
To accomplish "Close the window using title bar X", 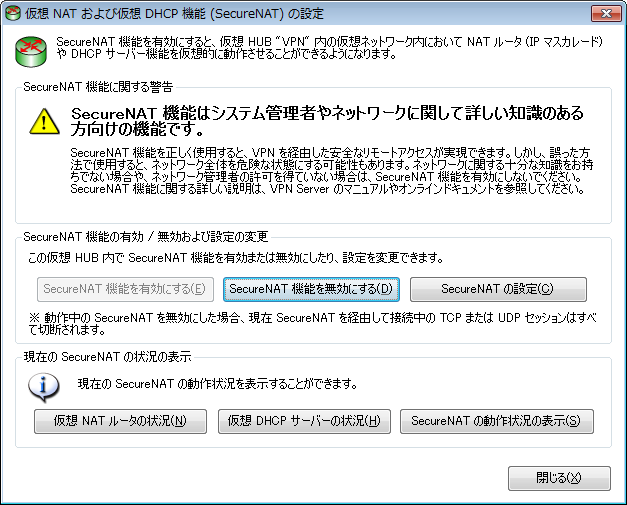I will [606, 14].
